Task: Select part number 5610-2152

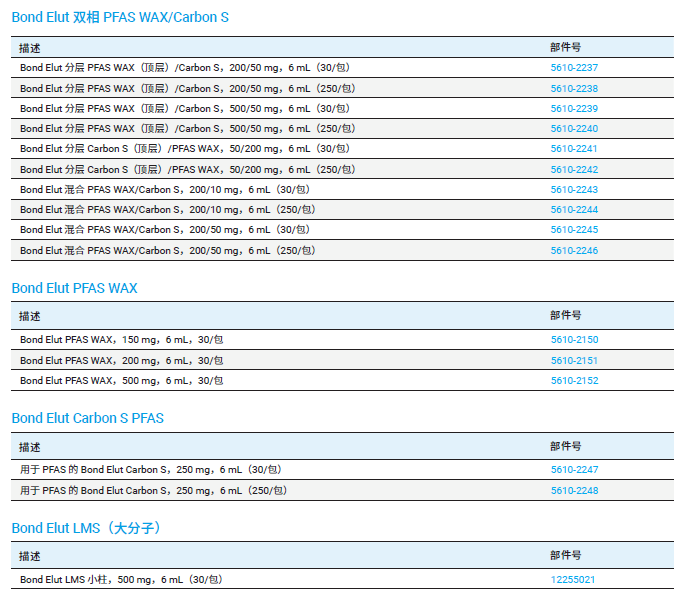Action: pos(574,381)
